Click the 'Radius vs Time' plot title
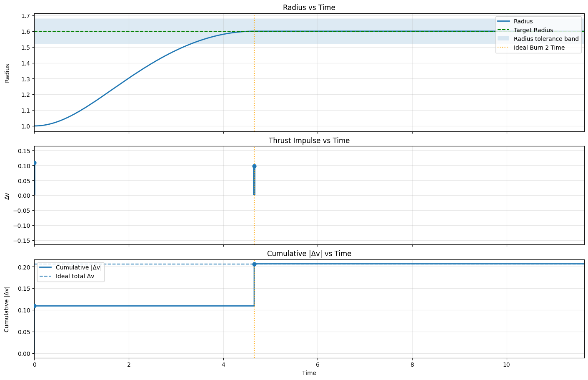This screenshot has width=588, height=380. [309, 8]
